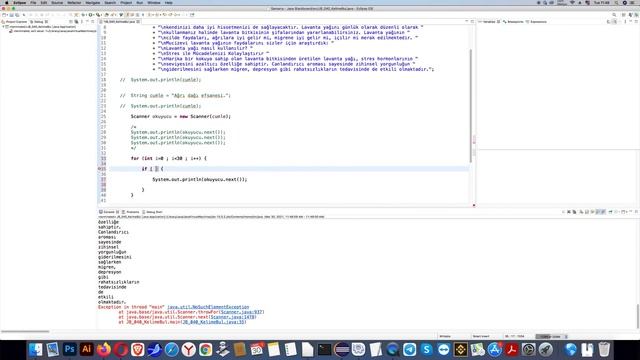Image resolution: width=640 pixels, height=360 pixels.
Task: Open Calendar from the Dock
Action: (x=257, y=350)
